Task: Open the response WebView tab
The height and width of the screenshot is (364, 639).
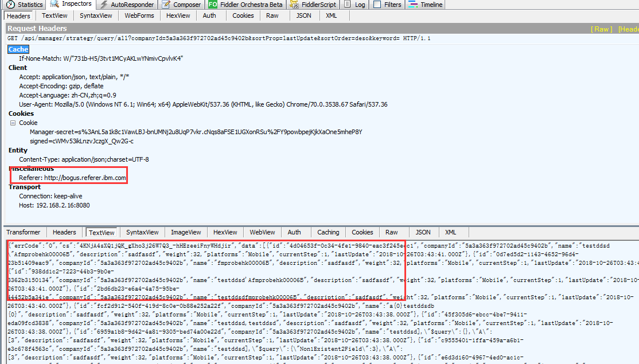Action: [262, 232]
